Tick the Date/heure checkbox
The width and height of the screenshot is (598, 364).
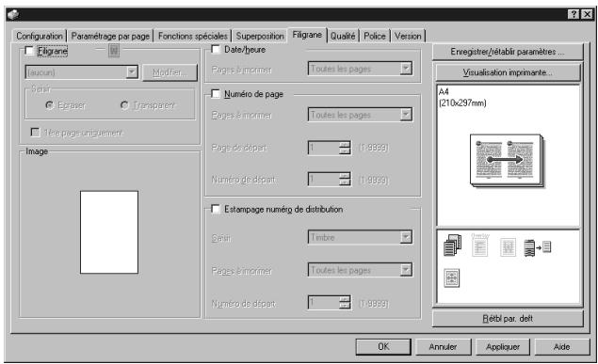[216, 50]
